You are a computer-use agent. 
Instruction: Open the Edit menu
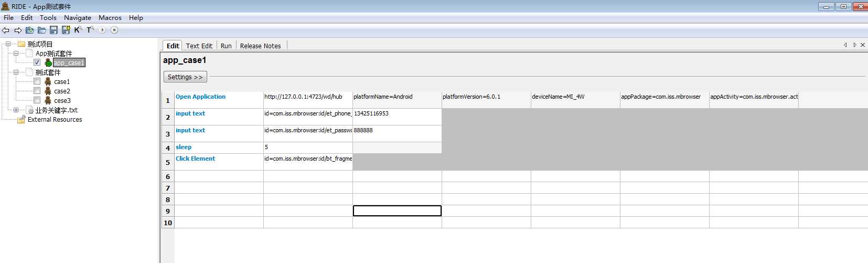coord(26,17)
